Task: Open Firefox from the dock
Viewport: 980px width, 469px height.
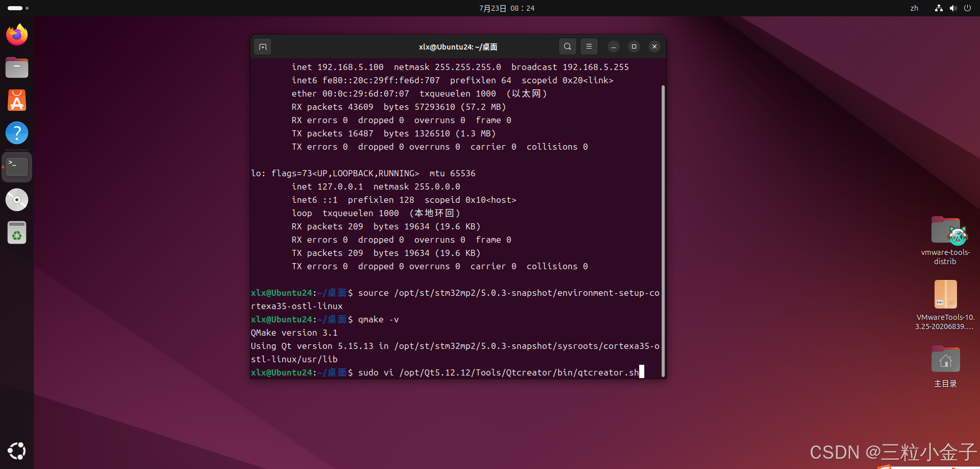Action: [x=17, y=35]
